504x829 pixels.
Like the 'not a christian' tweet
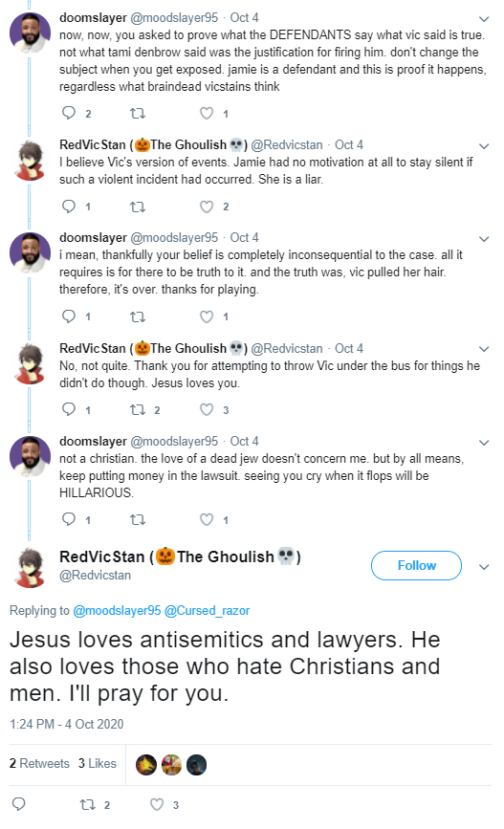pyautogui.click(x=207, y=519)
